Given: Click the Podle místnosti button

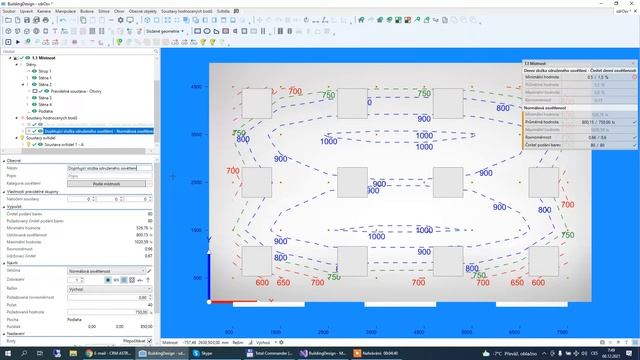Looking at the screenshot, I should tap(106, 184).
